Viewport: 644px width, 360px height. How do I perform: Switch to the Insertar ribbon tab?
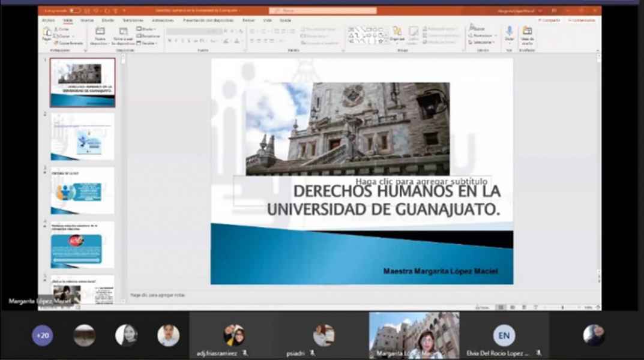click(87, 20)
